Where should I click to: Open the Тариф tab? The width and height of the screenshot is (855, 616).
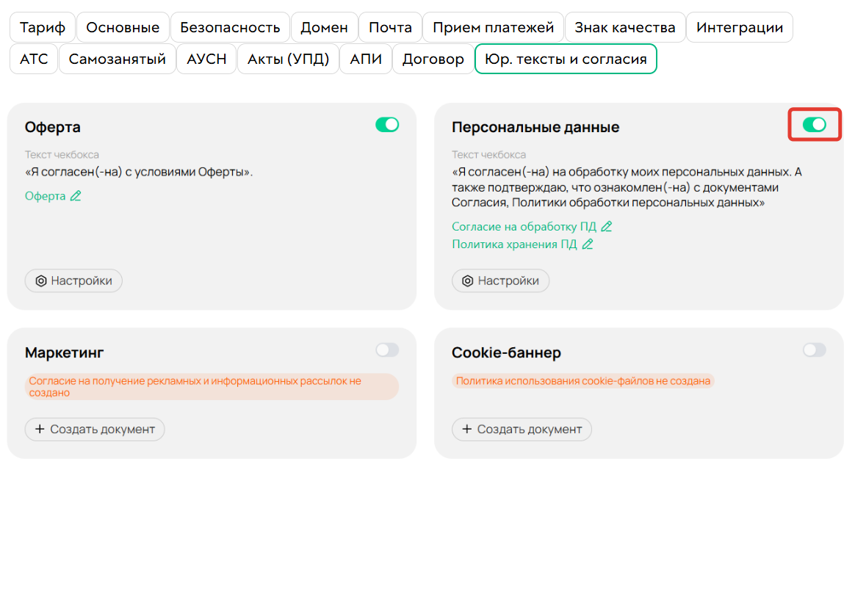coord(43,27)
